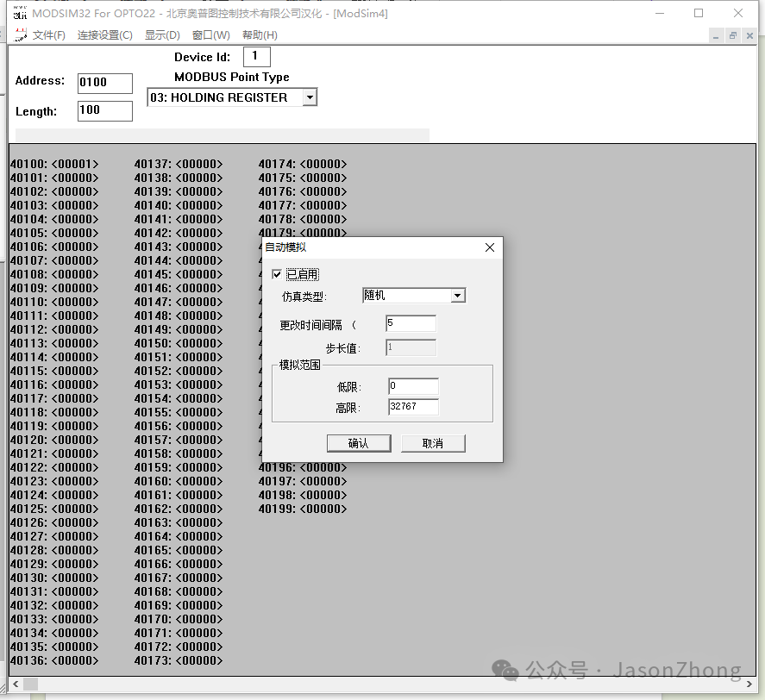Click the 确认 button to confirm simulation settings
765x700 pixels.
(359, 442)
